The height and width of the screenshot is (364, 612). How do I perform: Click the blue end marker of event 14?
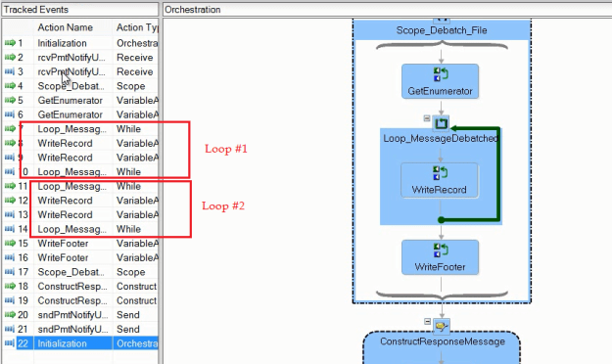10,229
